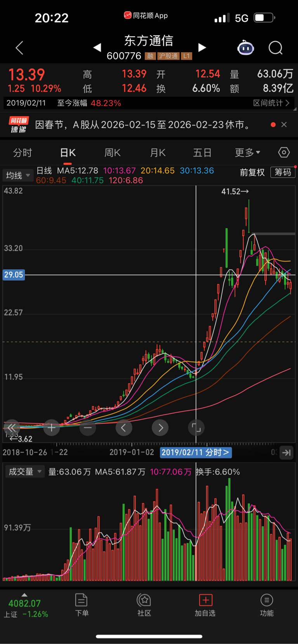Tap the 至今涨幅 48.23% label

[x=89, y=103]
